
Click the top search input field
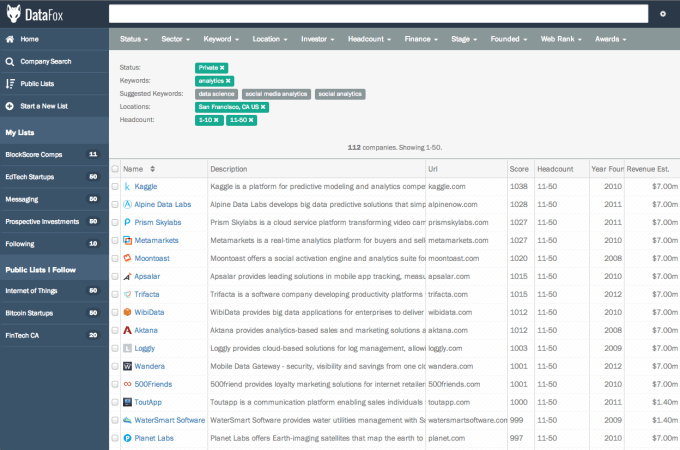(x=378, y=14)
